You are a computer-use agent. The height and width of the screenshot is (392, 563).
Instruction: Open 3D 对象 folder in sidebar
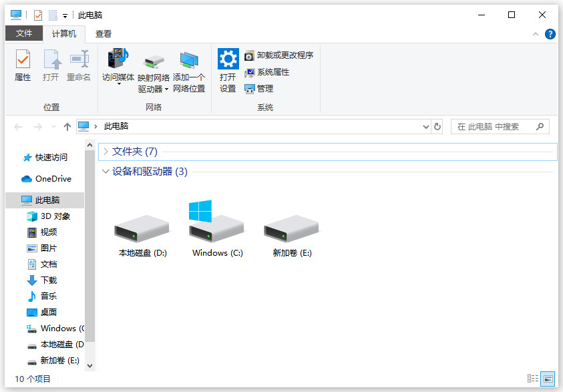(49, 216)
